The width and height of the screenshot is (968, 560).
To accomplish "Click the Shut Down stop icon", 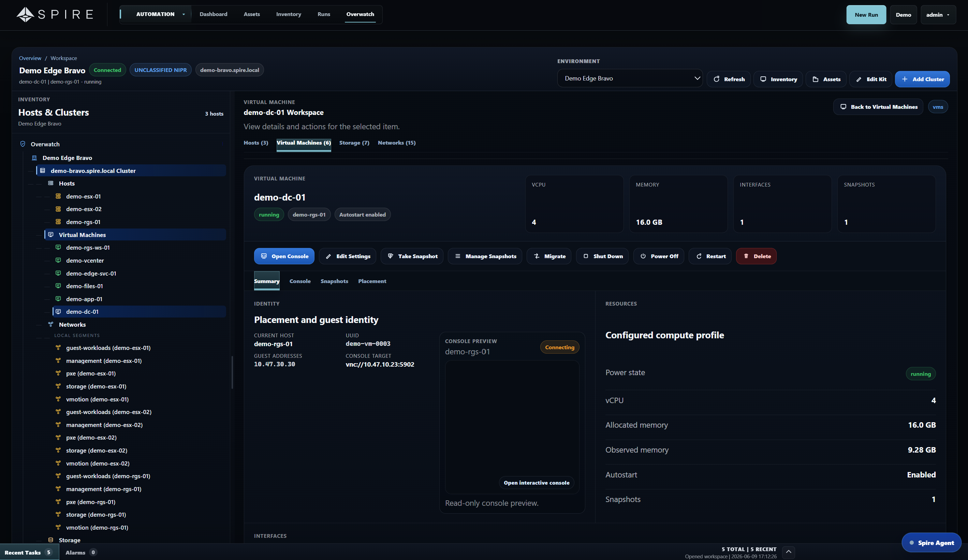I will [586, 256].
